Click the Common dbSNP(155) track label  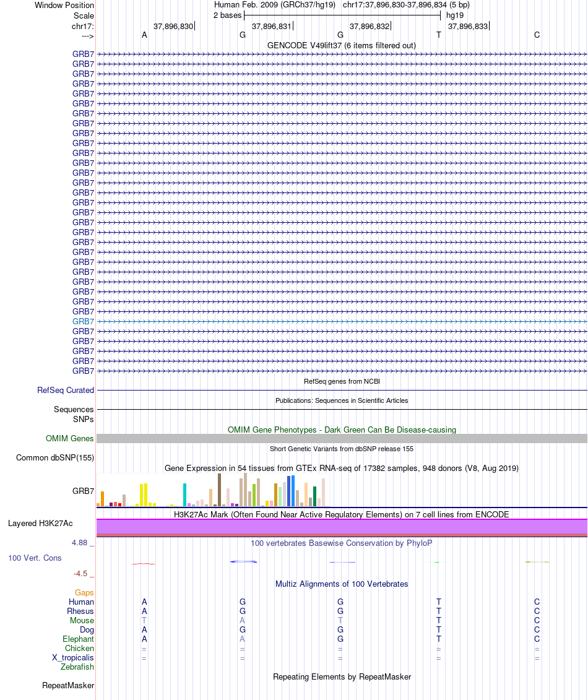55,457
